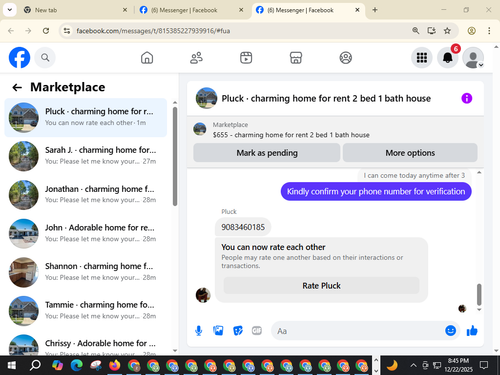Viewport: 500px width, 375px height.
Task: Choose a GIF icon
Action: point(257,330)
